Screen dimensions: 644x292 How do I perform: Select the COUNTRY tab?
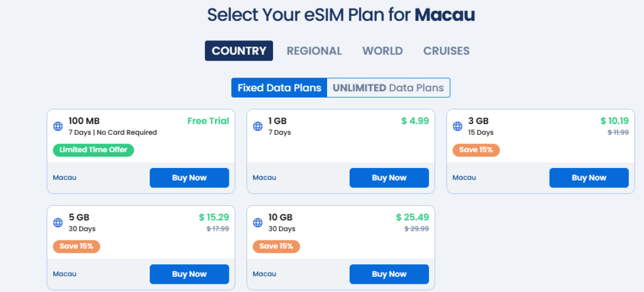click(x=239, y=51)
